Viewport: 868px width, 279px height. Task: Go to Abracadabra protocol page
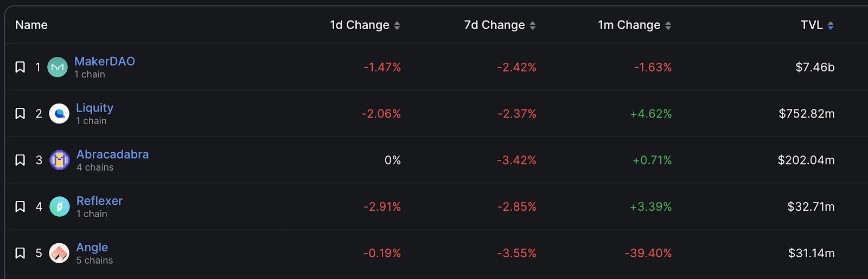[x=112, y=154]
